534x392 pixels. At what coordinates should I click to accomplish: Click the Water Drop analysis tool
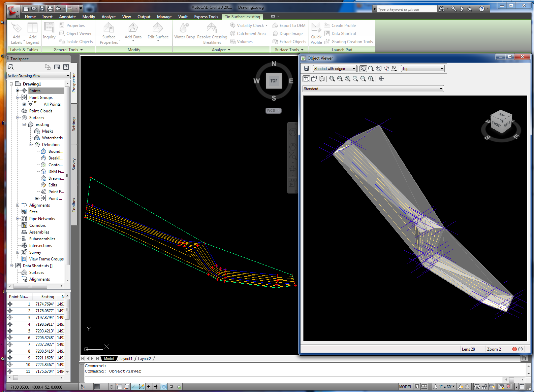point(184,31)
